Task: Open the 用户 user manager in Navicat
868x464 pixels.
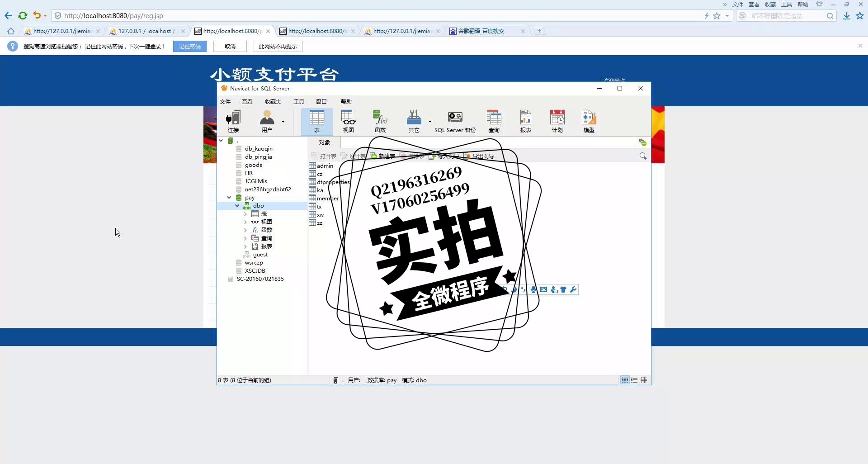Action: coord(267,121)
